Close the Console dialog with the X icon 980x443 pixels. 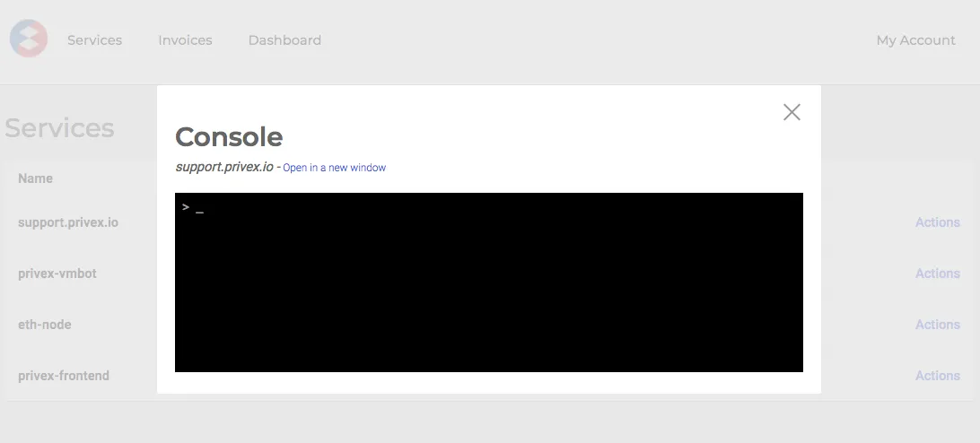point(792,112)
